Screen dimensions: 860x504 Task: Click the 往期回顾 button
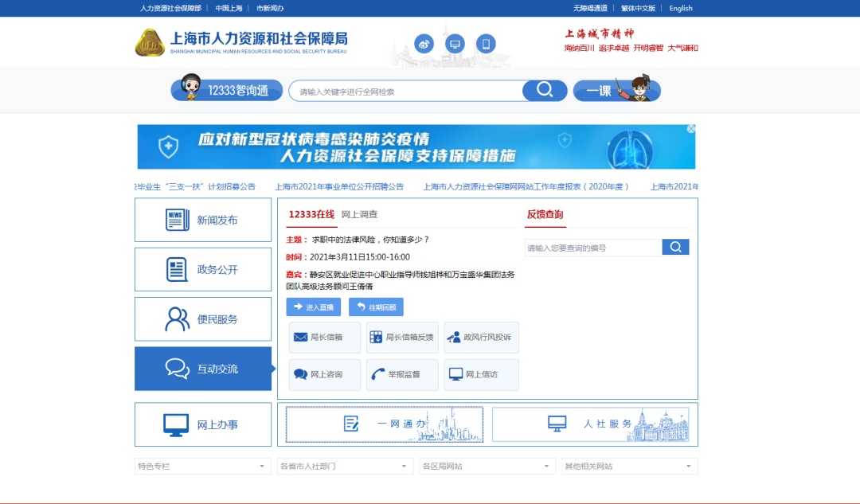(376, 307)
